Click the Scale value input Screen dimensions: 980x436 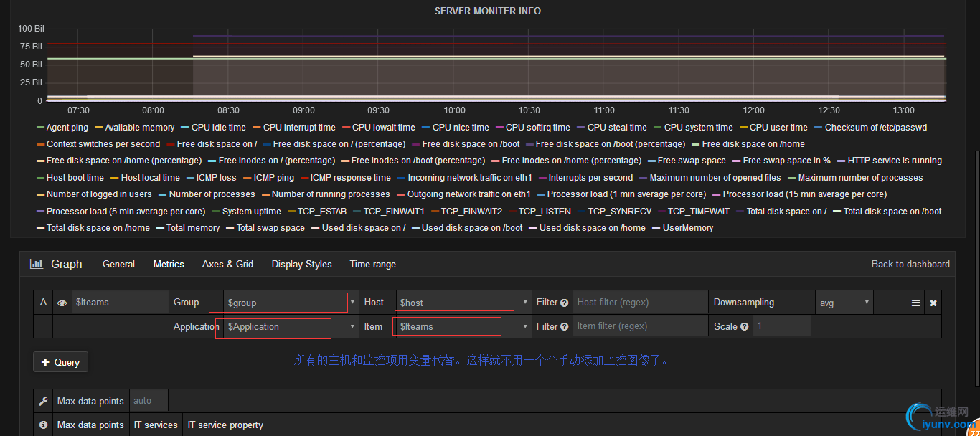click(782, 326)
